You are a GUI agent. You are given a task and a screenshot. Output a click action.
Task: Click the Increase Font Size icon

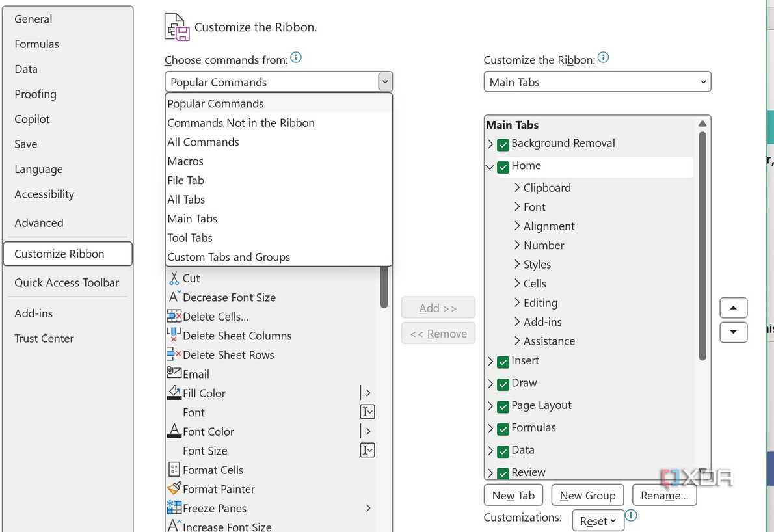175,525
